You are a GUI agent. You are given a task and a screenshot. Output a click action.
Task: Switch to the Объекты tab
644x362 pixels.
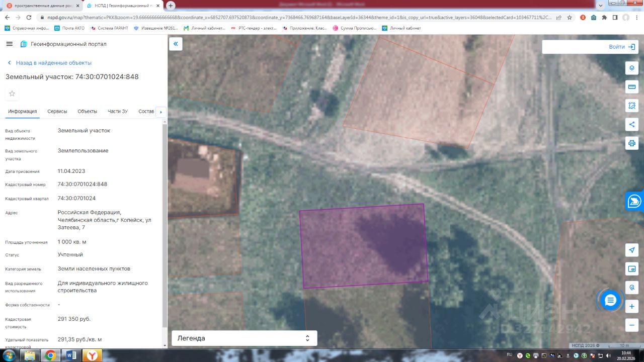(x=87, y=111)
